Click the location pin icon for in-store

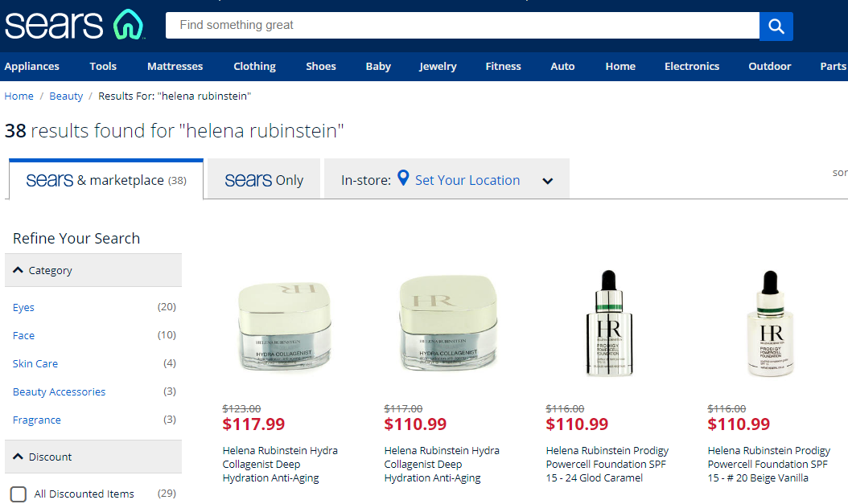[403, 178]
